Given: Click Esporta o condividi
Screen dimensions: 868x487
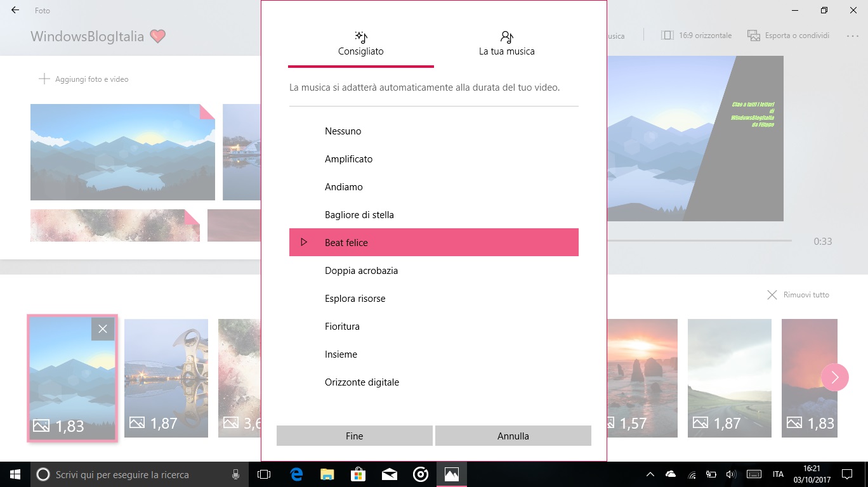Looking at the screenshot, I should pyautogui.click(x=789, y=36).
